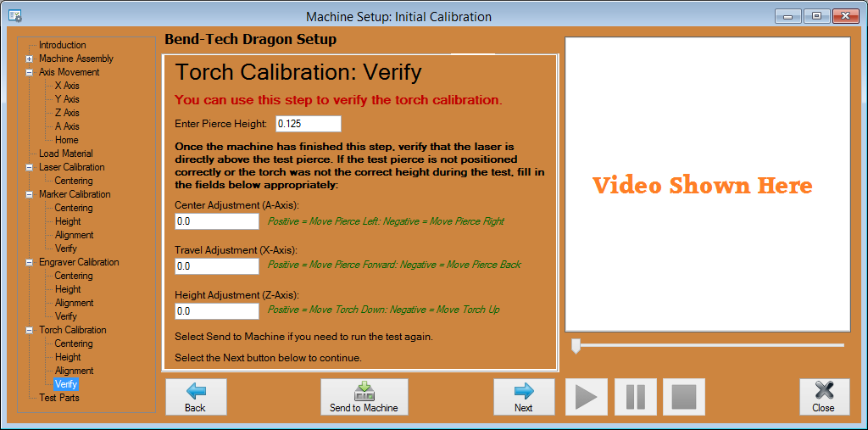Open Height under Marker Calibration

tap(68, 221)
